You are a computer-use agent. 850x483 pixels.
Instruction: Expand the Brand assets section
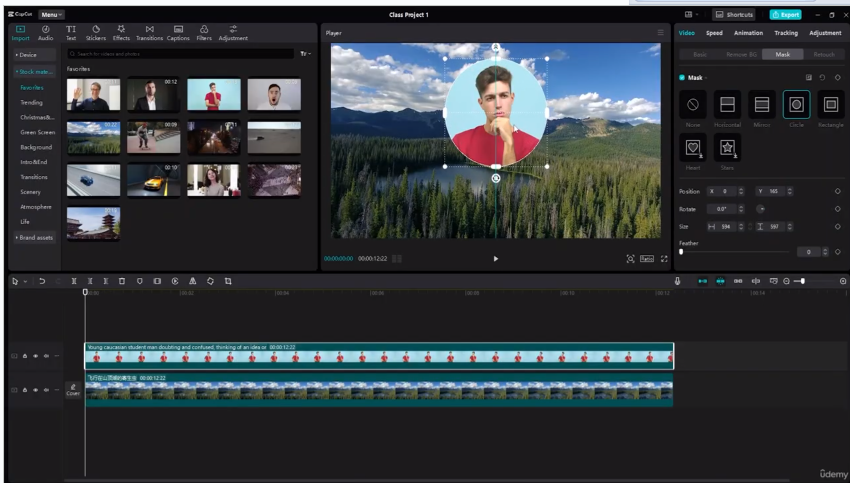[x=33, y=237]
